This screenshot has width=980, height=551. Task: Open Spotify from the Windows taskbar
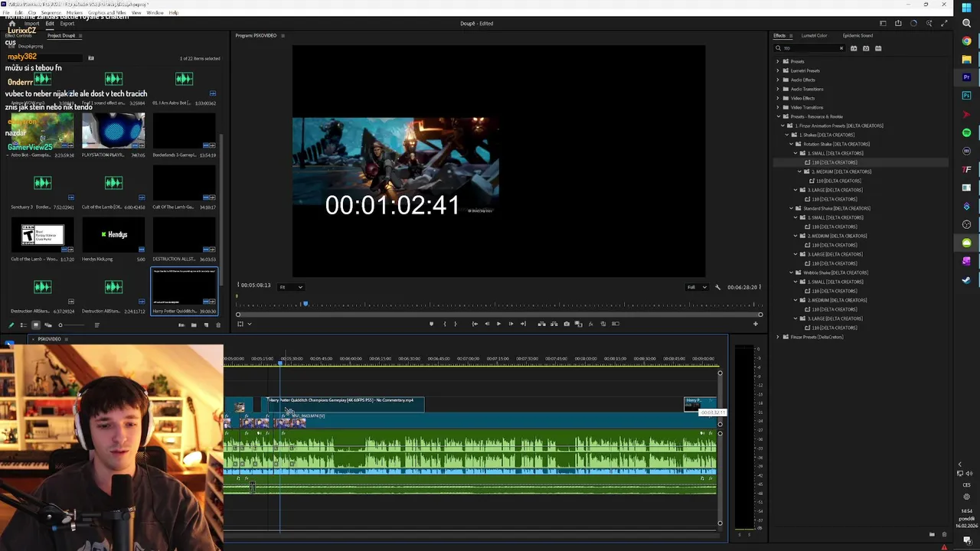[966, 132]
